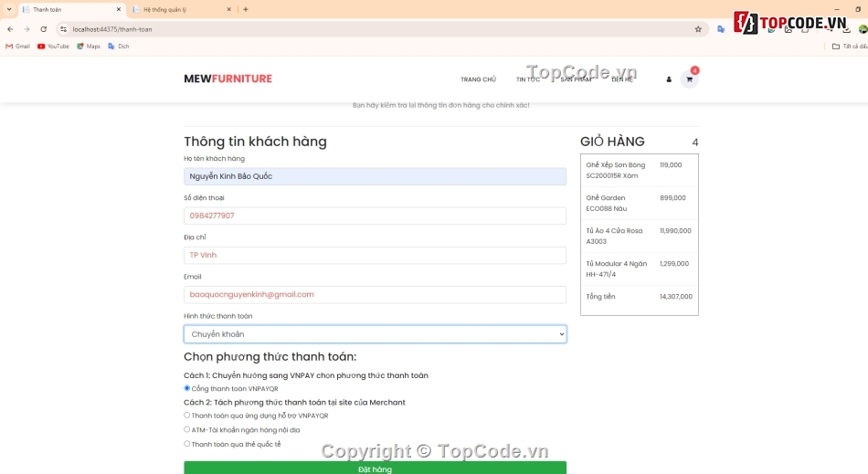The height and width of the screenshot is (474, 868).
Task: Open a new browser tab
Action: point(246,9)
